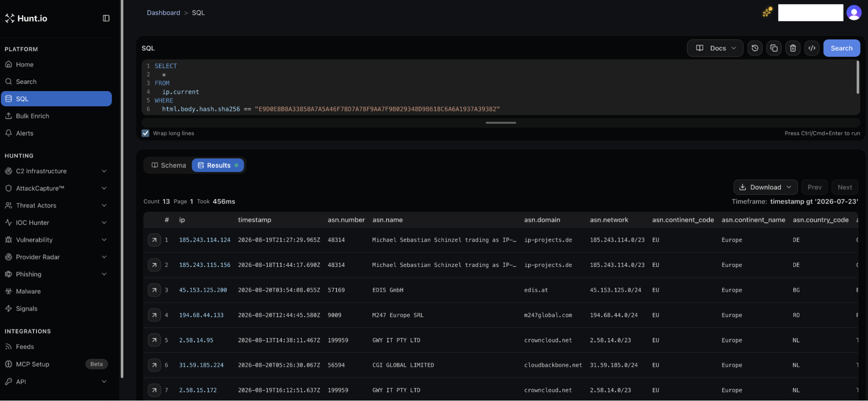Click into the SQL query editor
The width and height of the screenshot is (868, 401).
(501, 87)
